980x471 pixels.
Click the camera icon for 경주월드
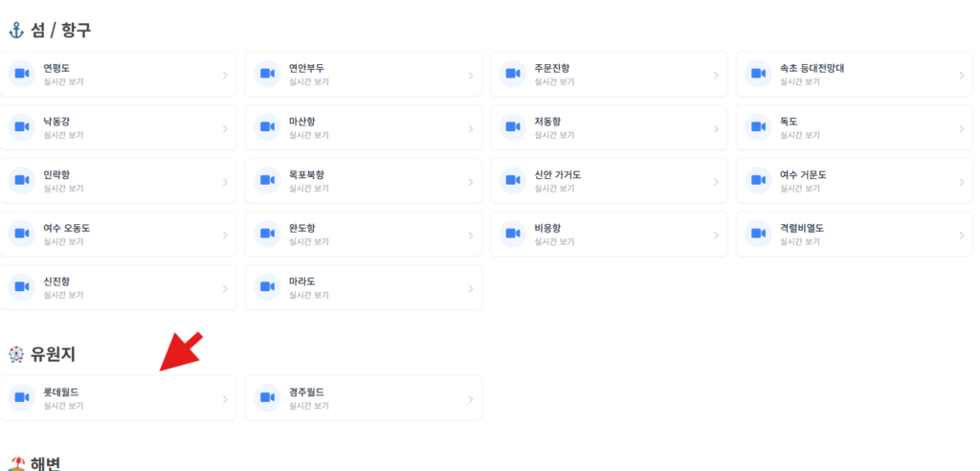267,398
